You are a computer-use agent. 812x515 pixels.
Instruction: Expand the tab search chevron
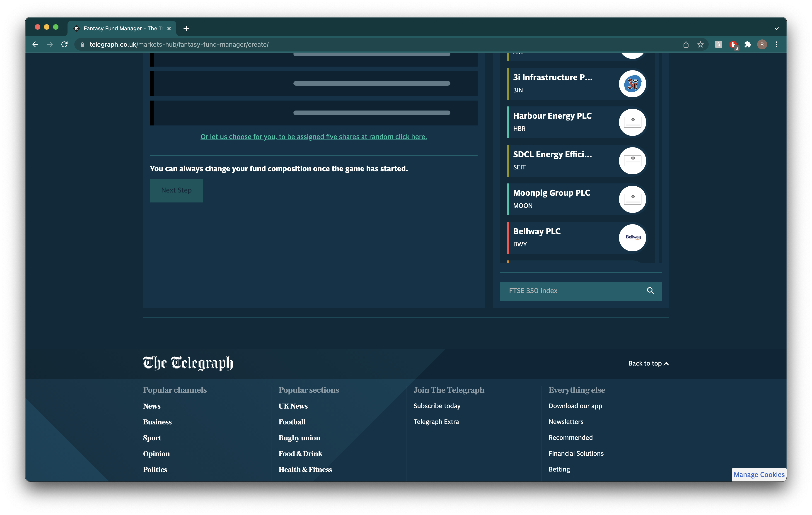tap(776, 29)
